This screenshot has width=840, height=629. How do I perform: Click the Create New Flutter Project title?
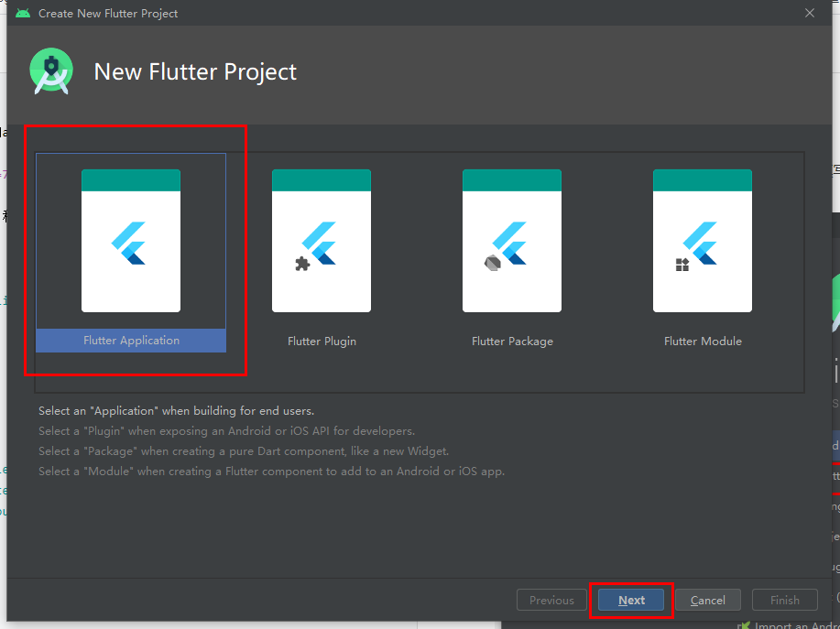coord(108,14)
